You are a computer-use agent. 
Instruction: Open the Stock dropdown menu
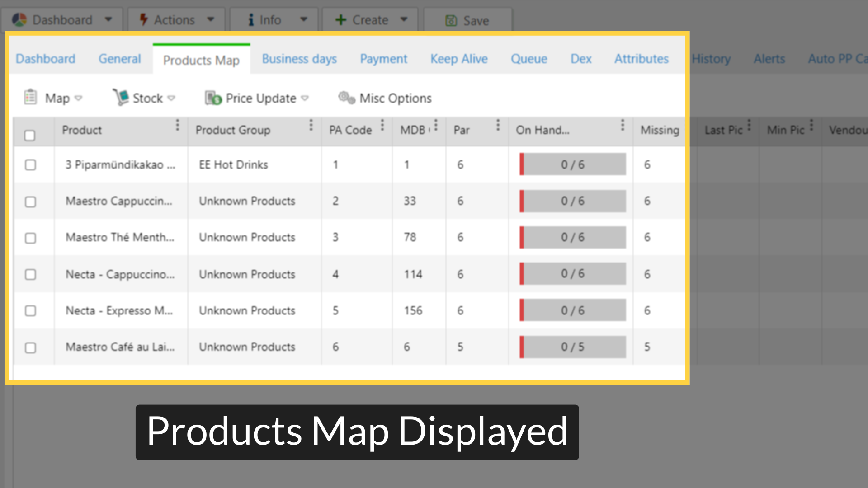tap(172, 98)
